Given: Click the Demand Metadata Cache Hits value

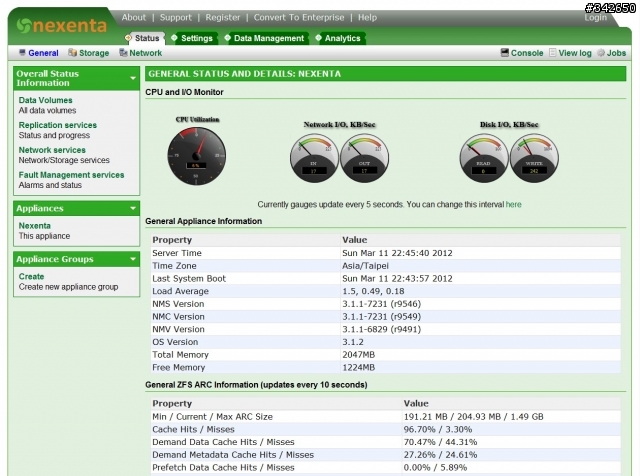Looking at the screenshot, I should 440,455.
